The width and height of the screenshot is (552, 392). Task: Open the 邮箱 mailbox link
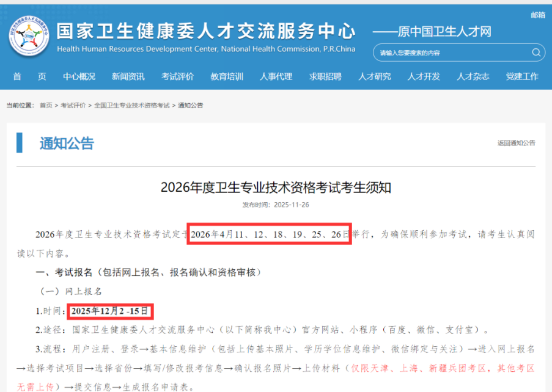(x=538, y=14)
